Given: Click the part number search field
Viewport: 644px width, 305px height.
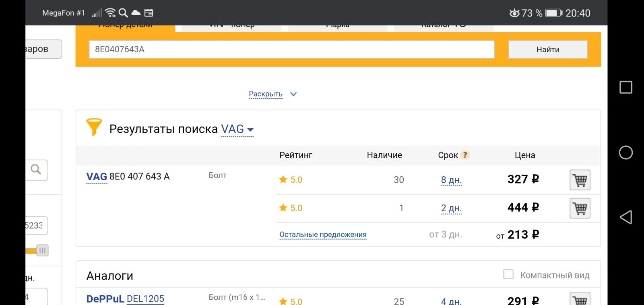Looking at the screenshot, I should pyautogui.click(x=292, y=49).
